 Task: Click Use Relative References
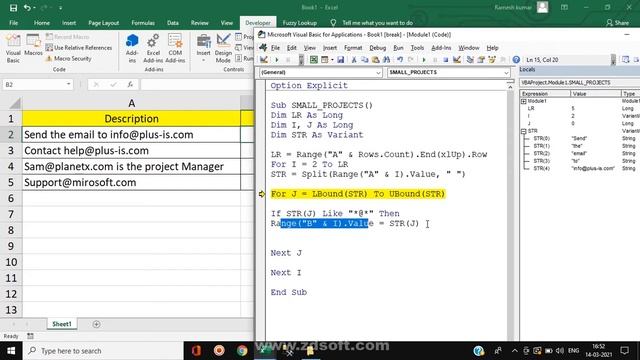tap(79, 48)
